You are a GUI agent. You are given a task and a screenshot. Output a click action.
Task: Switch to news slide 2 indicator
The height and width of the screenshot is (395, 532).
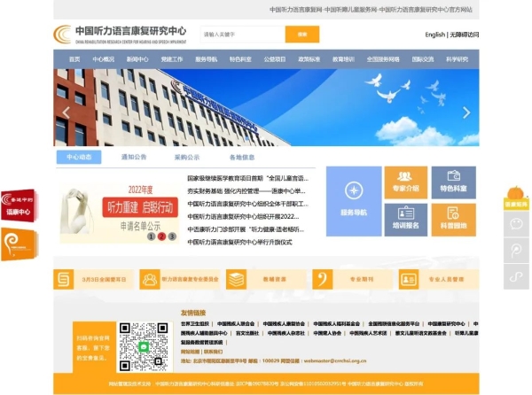[162, 236]
